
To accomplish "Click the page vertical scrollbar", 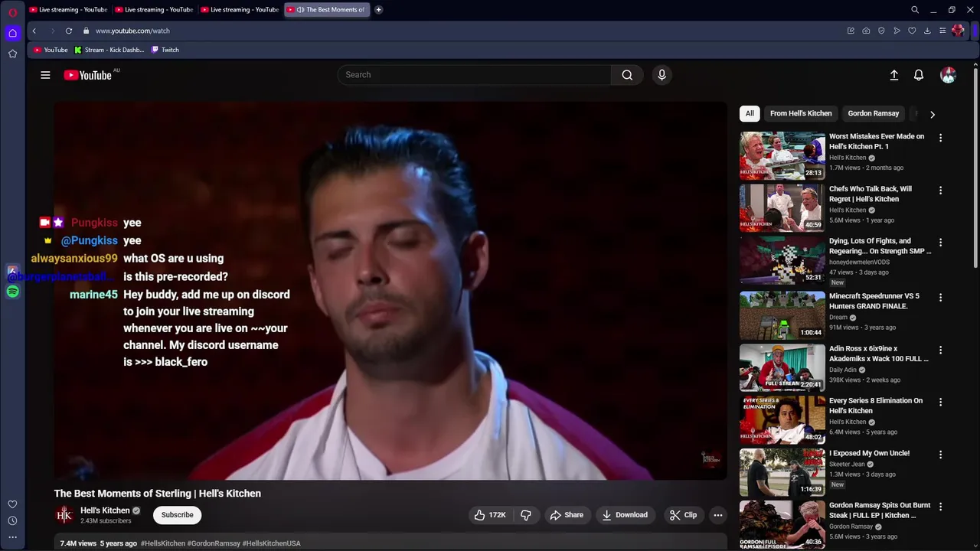I will (975, 168).
